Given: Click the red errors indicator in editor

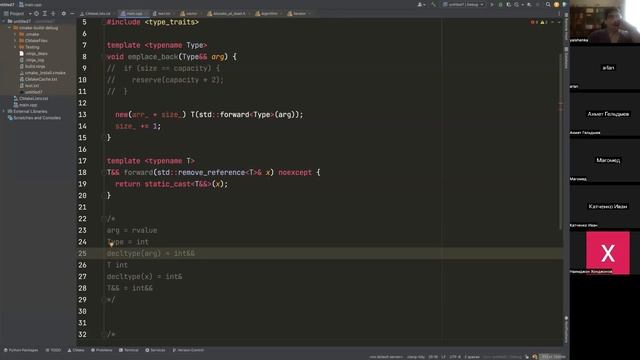Looking at the screenshot, I should [534, 22].
